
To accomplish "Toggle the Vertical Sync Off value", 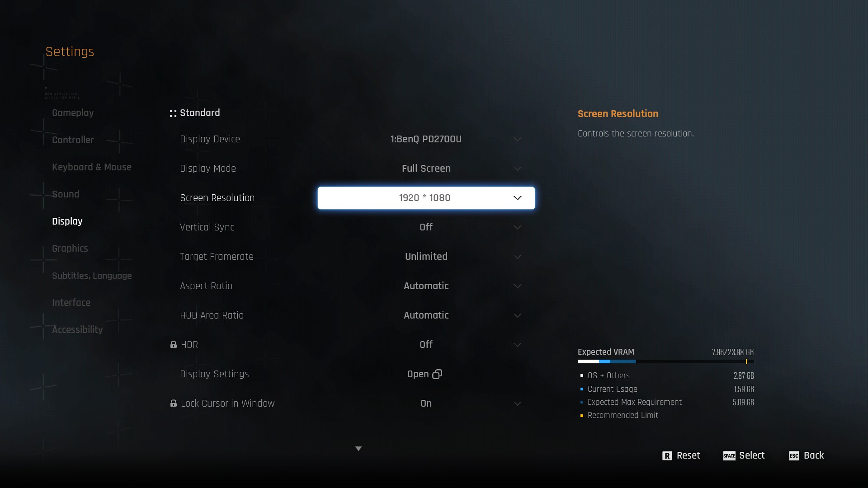I will pyautogui.click(x=426, y=227).
